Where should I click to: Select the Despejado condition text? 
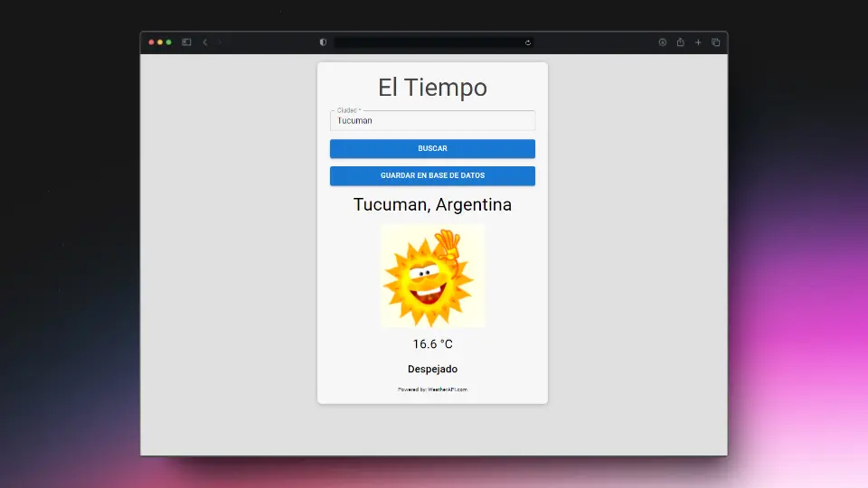click(432, 369)
